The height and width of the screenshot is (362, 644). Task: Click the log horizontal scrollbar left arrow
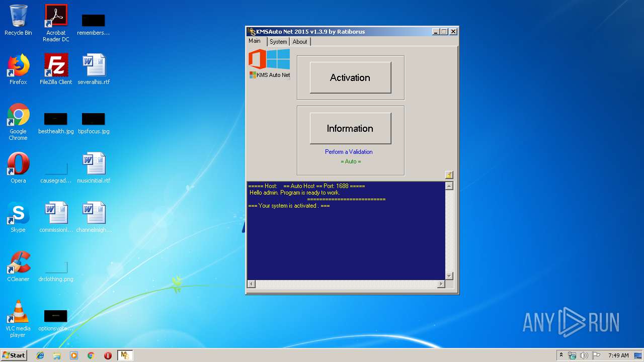point(251,284)
